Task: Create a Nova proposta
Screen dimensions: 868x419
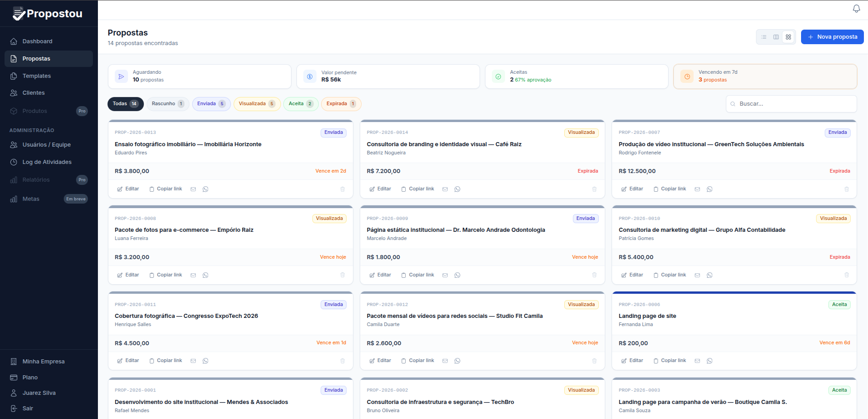Action: coord(832,37)
